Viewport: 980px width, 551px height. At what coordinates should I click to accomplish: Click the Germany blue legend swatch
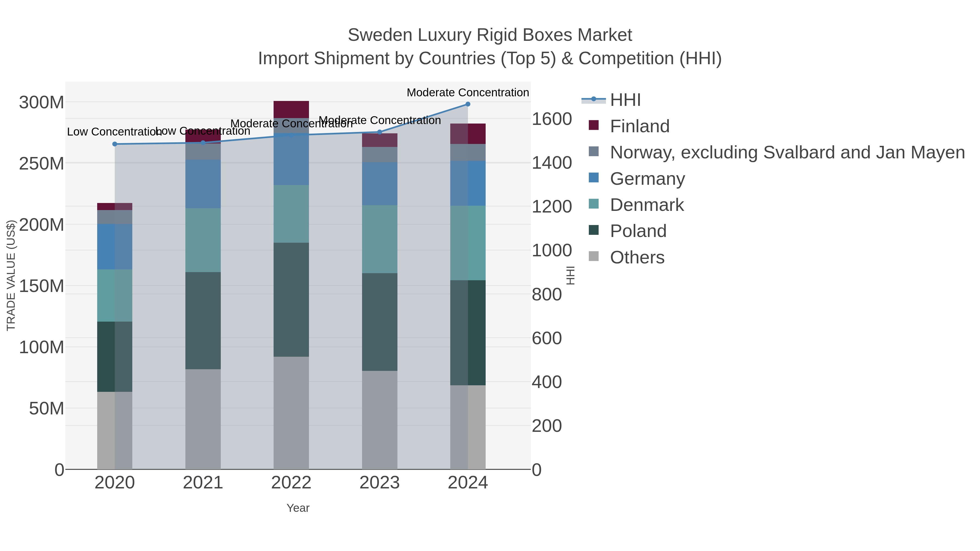pos(593,178)
